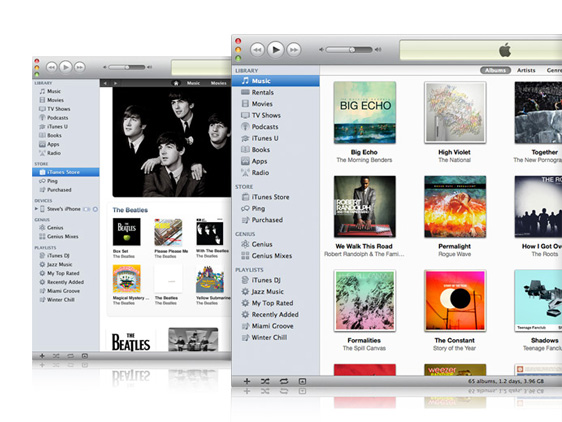Screen dimensions: 562x422
Task: Click eject icon next to Steve's iPhone
Action: tap(95, 209)
